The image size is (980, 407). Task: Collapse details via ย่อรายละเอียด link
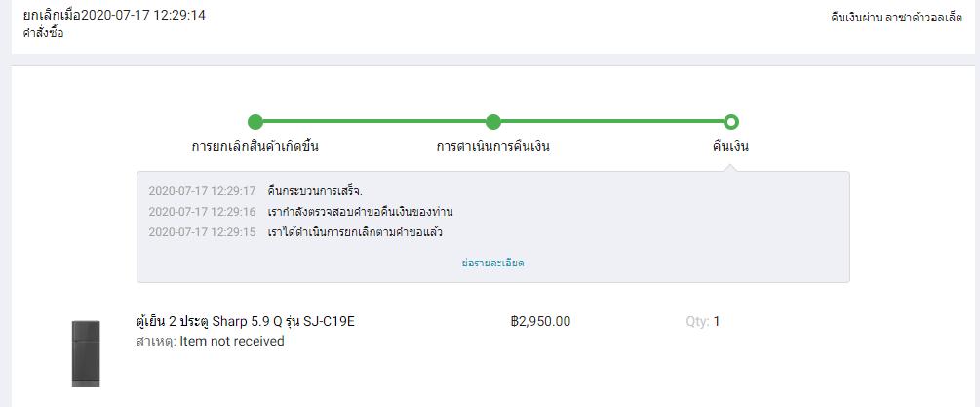492,264
